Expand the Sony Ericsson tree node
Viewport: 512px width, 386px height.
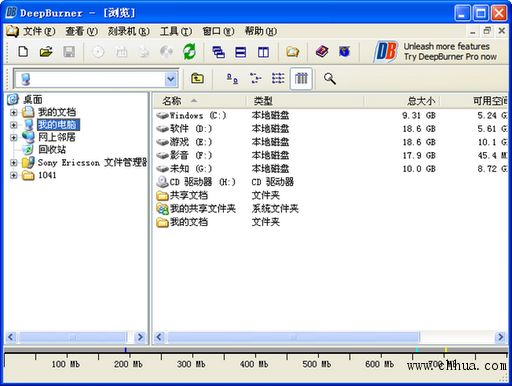pos(13,163)
